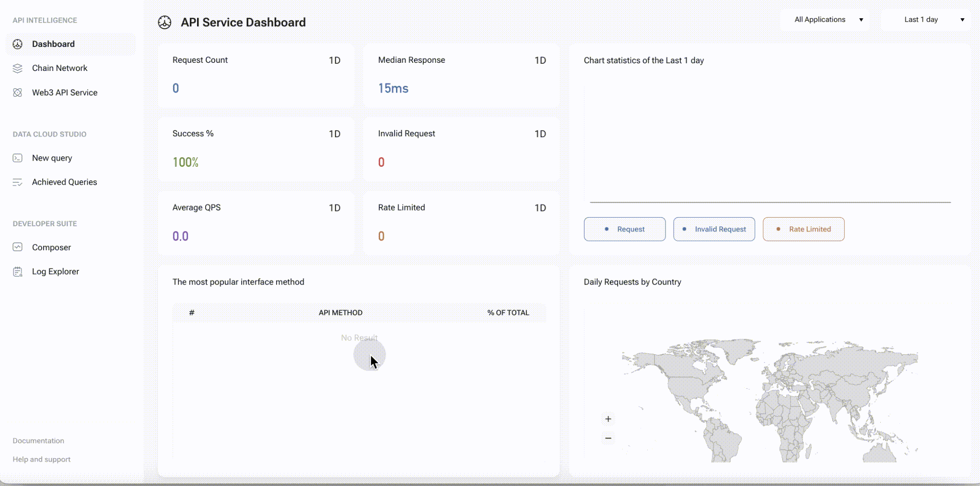
Task: Click the API METHOD column header
Action: [340, 312]
